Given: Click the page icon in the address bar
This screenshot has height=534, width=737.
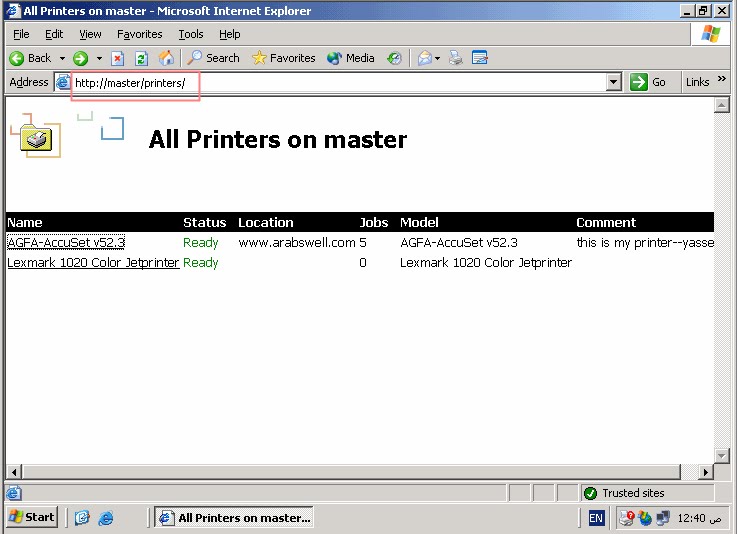Looking at the screenshot, I should 63,82.
